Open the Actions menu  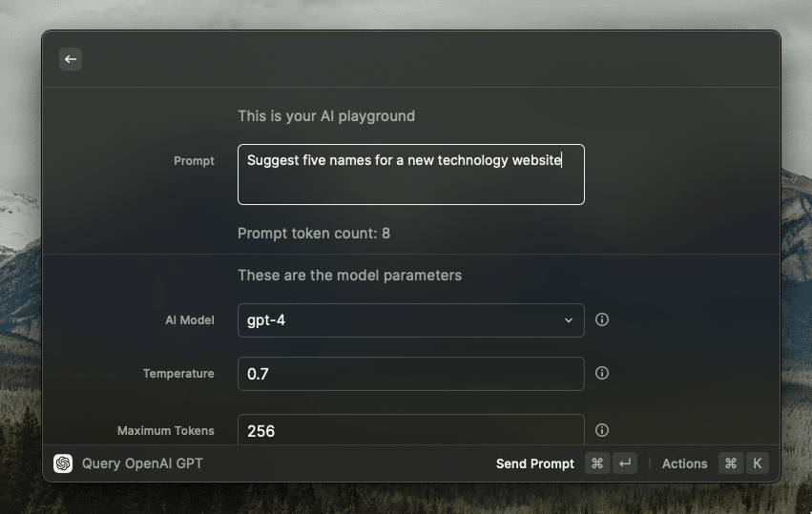click(x=684, y=463)
